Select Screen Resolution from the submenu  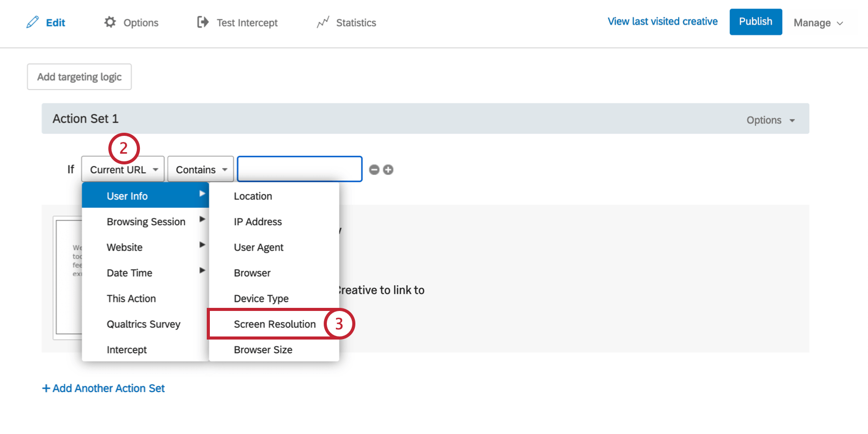(275, 324)
